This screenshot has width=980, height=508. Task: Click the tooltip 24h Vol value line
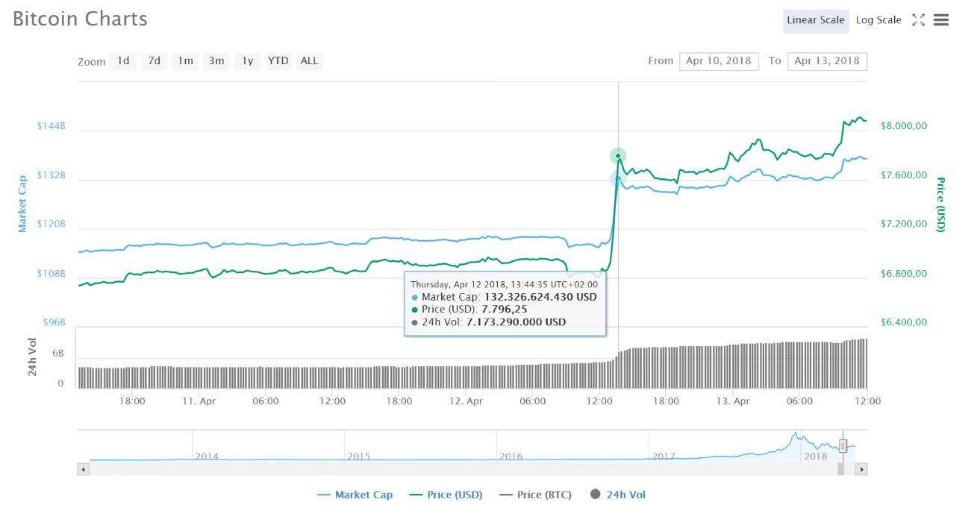click(488, 322)
